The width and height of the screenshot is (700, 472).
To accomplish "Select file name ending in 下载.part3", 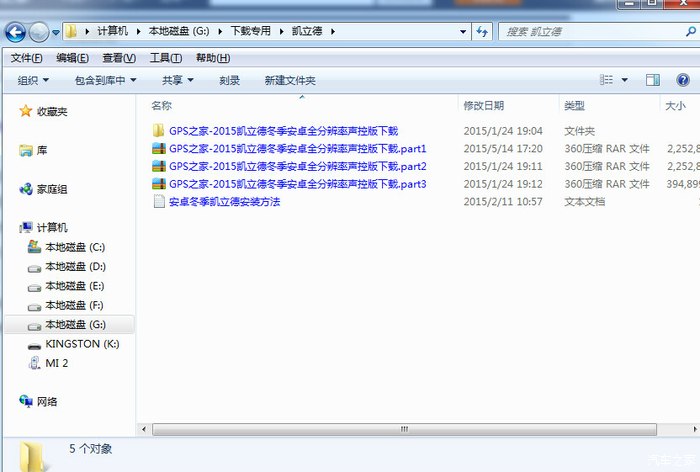I will [298, 184].
